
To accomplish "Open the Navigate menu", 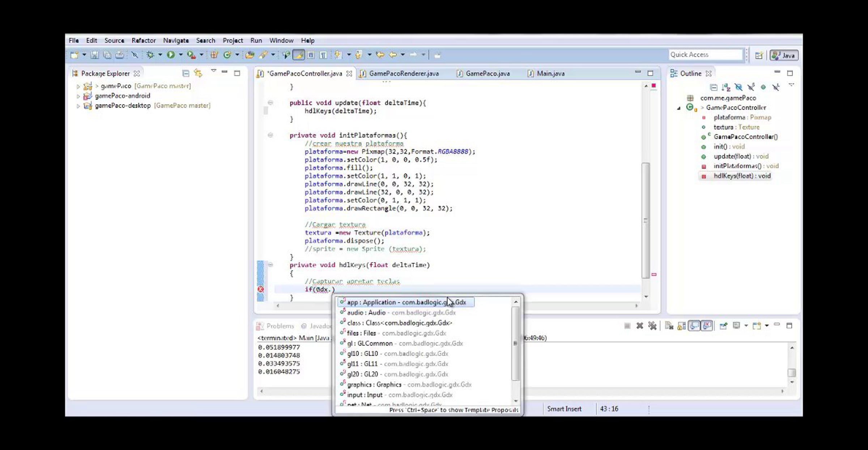I will tap(176, 40).
